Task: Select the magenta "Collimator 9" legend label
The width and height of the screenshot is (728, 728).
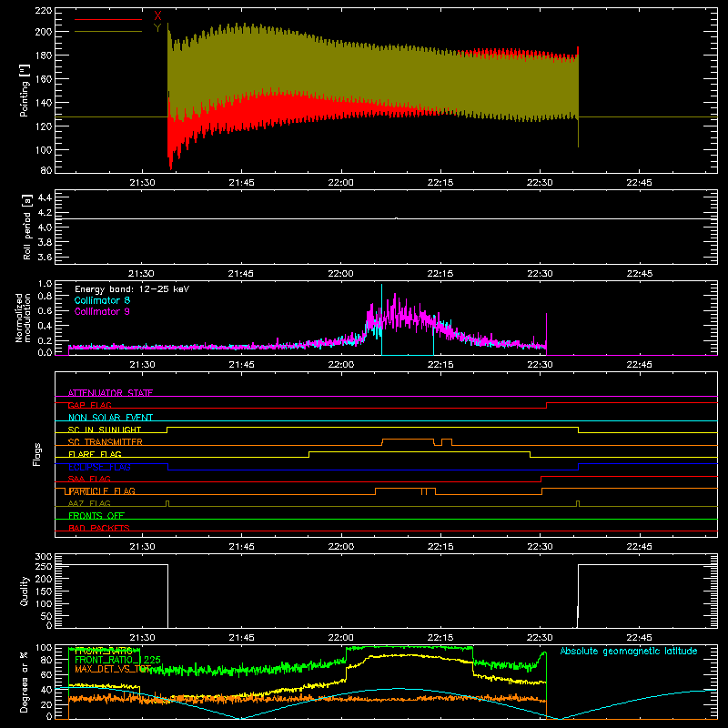Action: (102, 311)
